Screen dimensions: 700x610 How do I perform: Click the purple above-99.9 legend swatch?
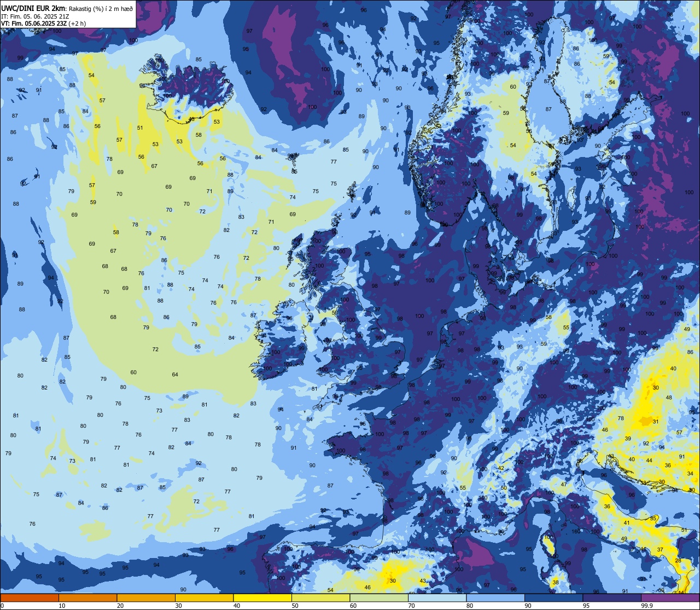670,597
